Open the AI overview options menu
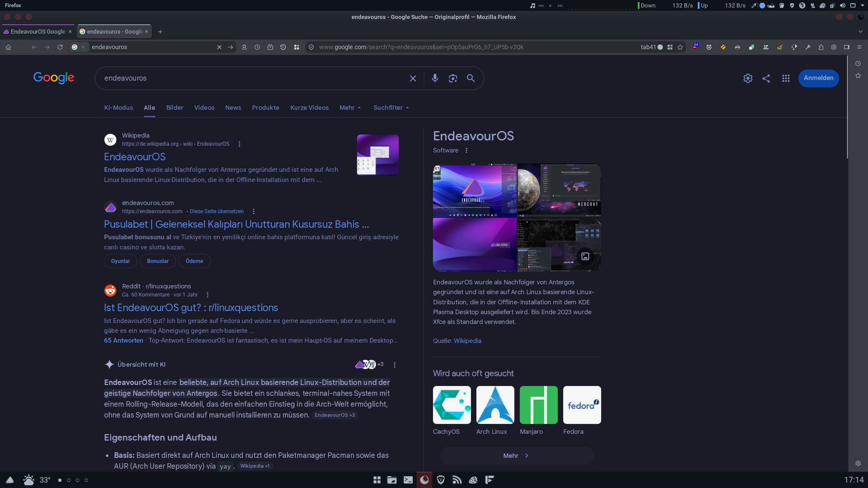Viewport: 868px width, 488px height. click(394, 365)
